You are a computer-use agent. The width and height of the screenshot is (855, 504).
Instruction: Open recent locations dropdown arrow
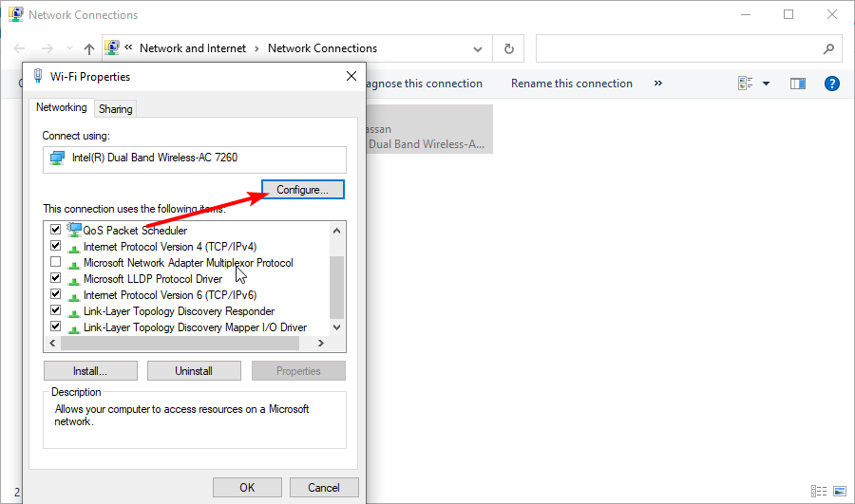point(69,48)
